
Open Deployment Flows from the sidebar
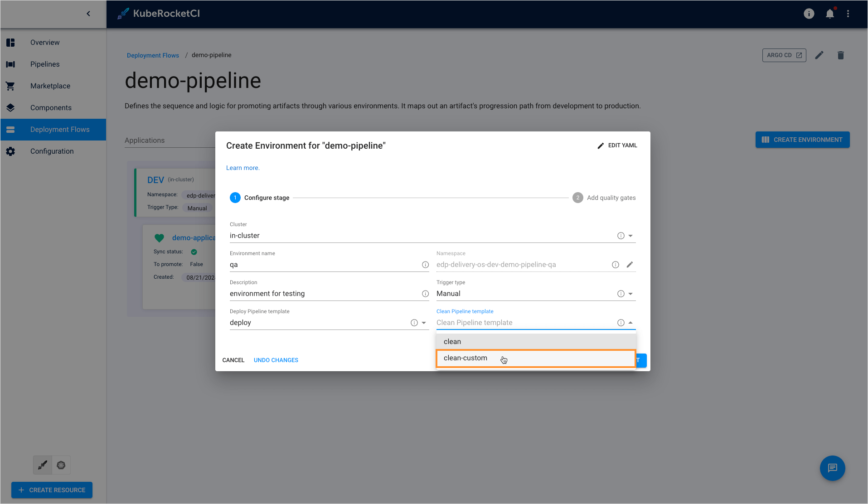[59, 129]
